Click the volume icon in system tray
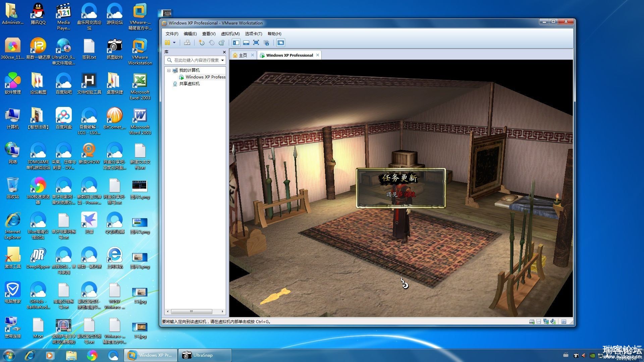644x362 pixels. pos(584,356)
